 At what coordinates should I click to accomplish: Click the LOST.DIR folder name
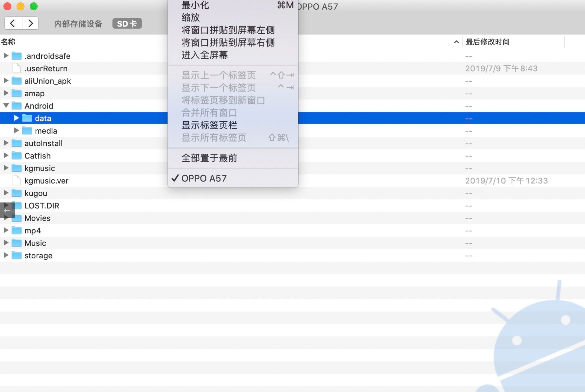42,205
